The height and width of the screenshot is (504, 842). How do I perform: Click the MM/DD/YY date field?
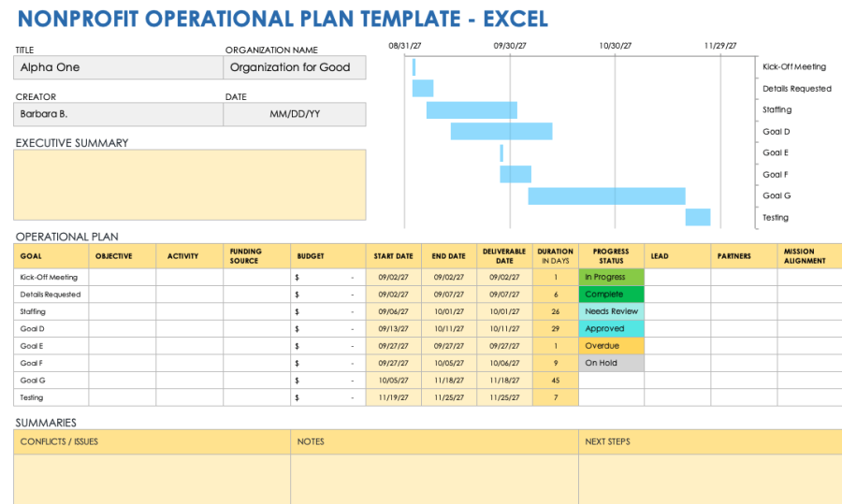pos(295,114)
